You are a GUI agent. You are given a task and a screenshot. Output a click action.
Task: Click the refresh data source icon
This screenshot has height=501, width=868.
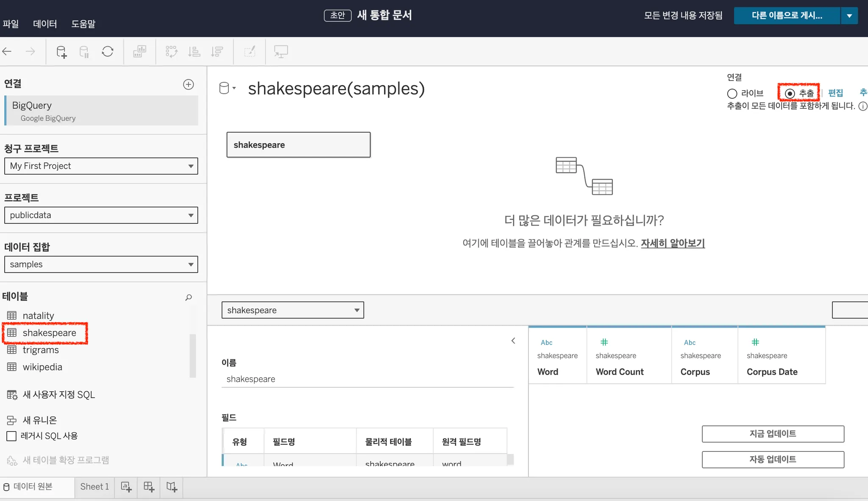[x=108, y=52]
